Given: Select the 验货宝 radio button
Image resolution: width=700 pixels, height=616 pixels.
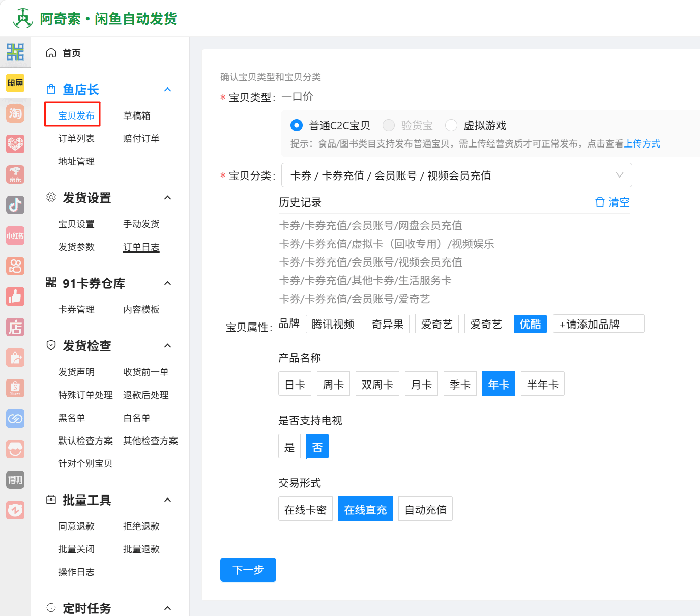Looking at the screenshot, I should [389, 125].
